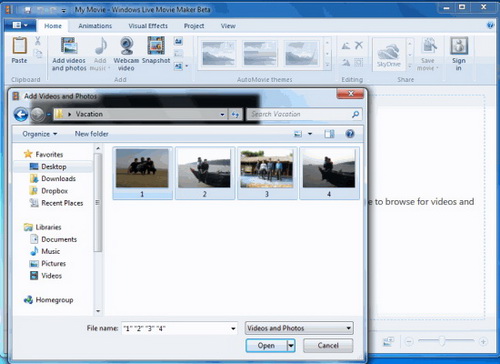Open the dialog Help question-mark icon
Image resolution: width=500 pixels, height=364 pixels.
(350, 134)
